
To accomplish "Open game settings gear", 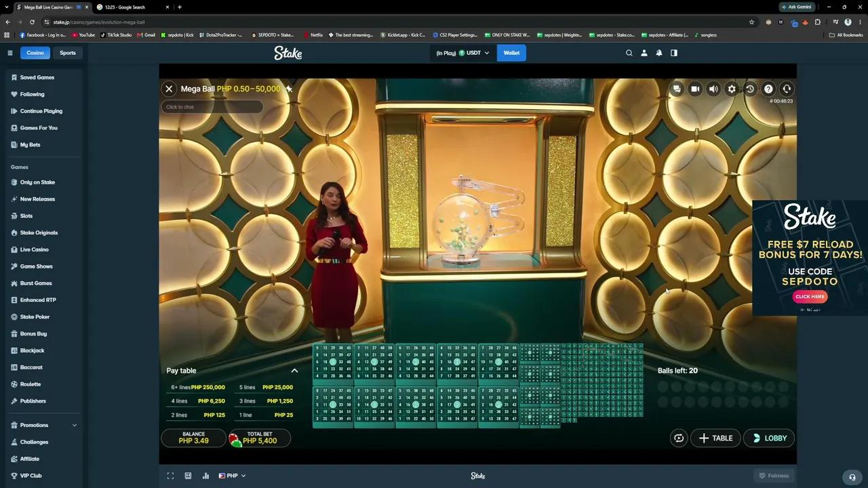I will point(732,89).
